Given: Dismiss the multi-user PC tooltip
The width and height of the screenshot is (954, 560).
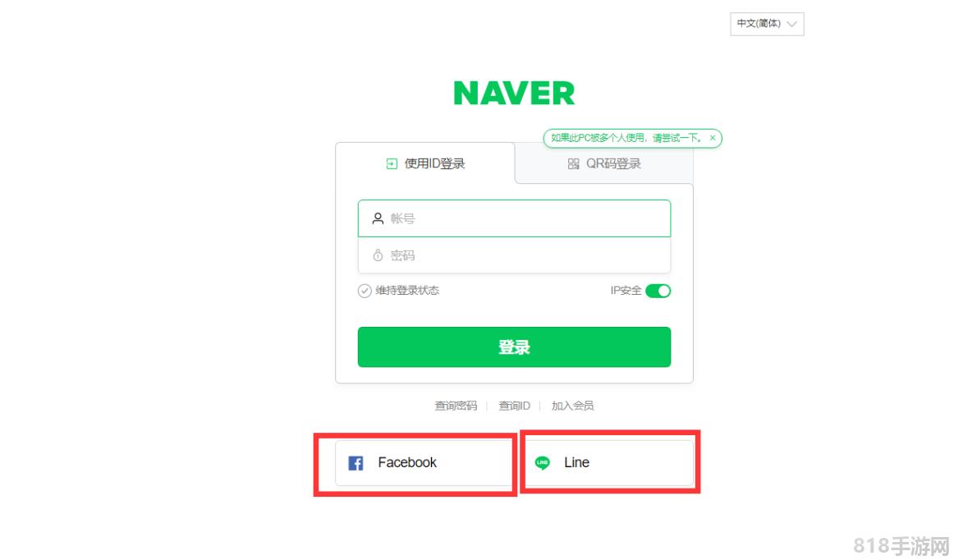Looking at the screenshot, I should point(713,138).
